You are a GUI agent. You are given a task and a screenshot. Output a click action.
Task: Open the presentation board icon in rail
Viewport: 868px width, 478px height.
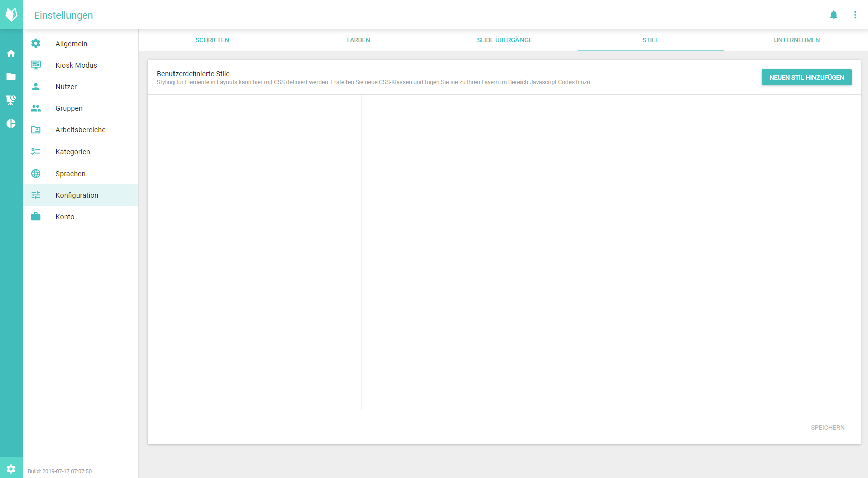[x=11, y=100]
